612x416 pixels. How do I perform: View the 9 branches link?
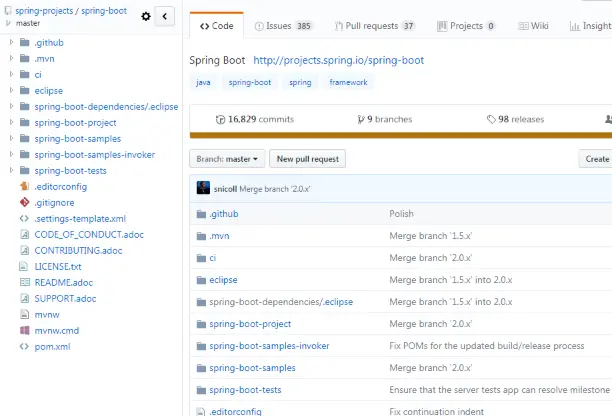[385, 119]
